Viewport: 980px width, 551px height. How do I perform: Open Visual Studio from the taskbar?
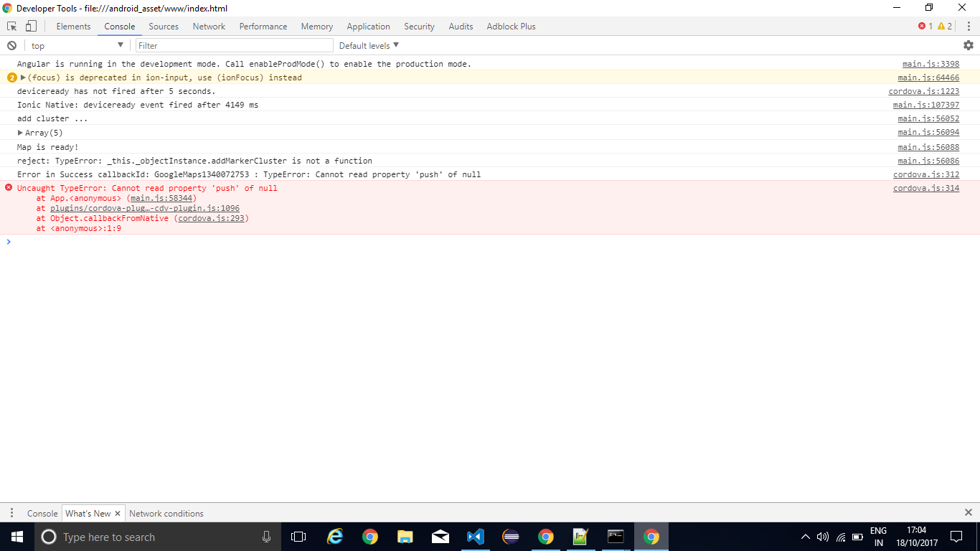476,537
